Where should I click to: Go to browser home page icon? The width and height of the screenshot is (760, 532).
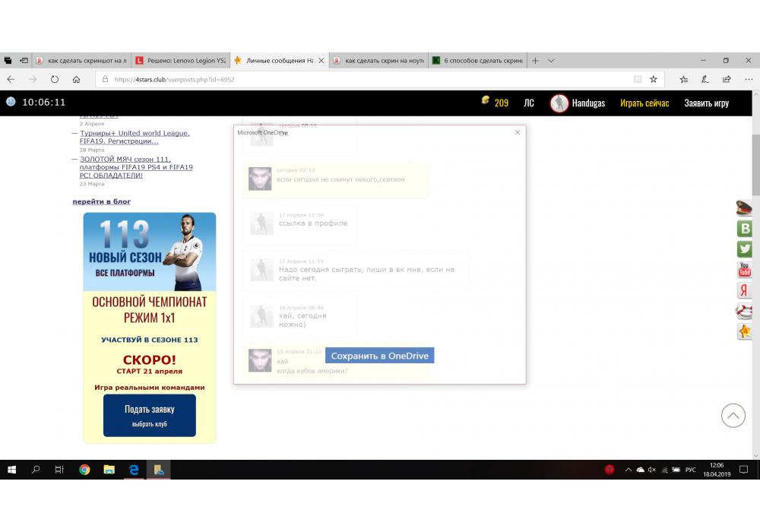(76, 79)
